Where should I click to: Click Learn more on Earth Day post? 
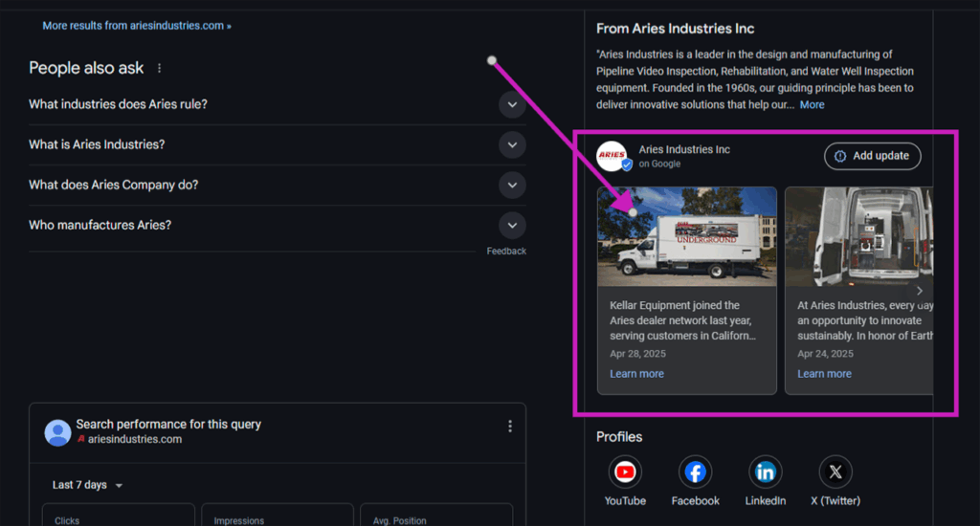click(x=824, y=374)
